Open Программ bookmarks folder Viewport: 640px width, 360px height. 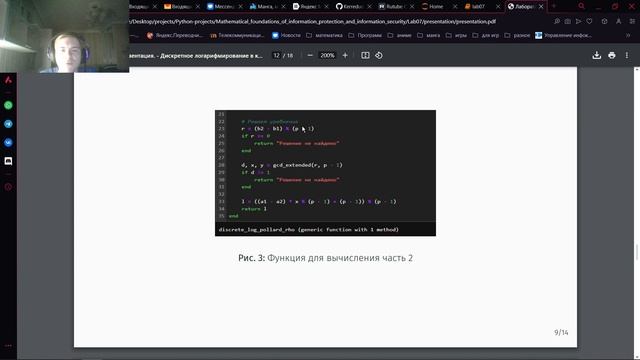(x=365, y=36)
